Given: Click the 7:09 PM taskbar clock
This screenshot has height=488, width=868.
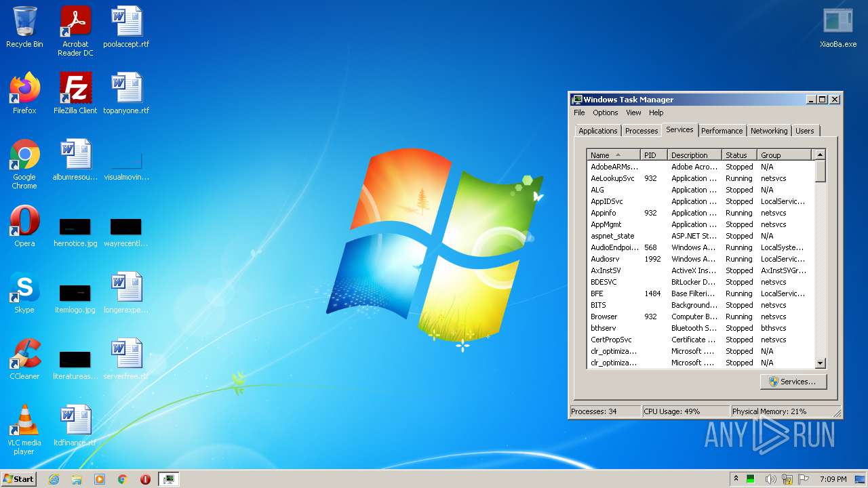Looking at the screenshot, I should (x=833, y=479).
